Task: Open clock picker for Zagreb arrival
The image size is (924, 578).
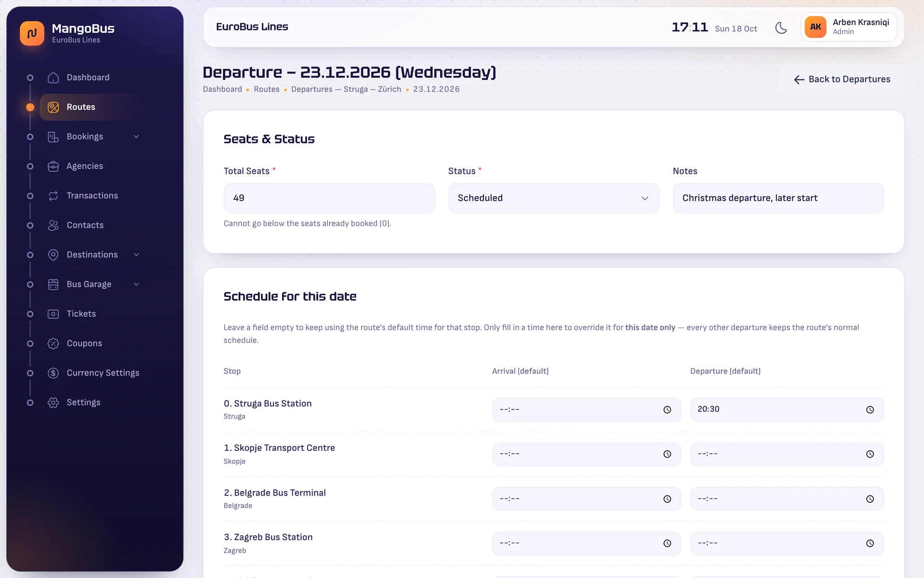Action: pos(667,543)
